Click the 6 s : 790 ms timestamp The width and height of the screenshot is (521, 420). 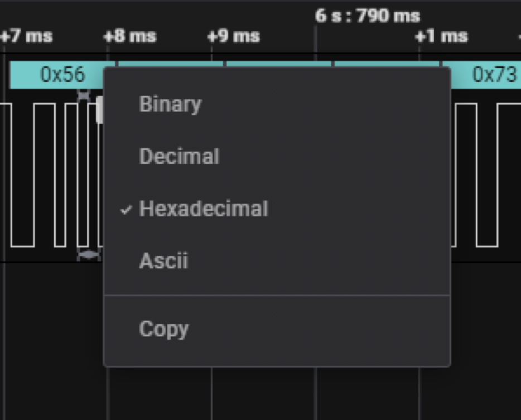point(367,16)
